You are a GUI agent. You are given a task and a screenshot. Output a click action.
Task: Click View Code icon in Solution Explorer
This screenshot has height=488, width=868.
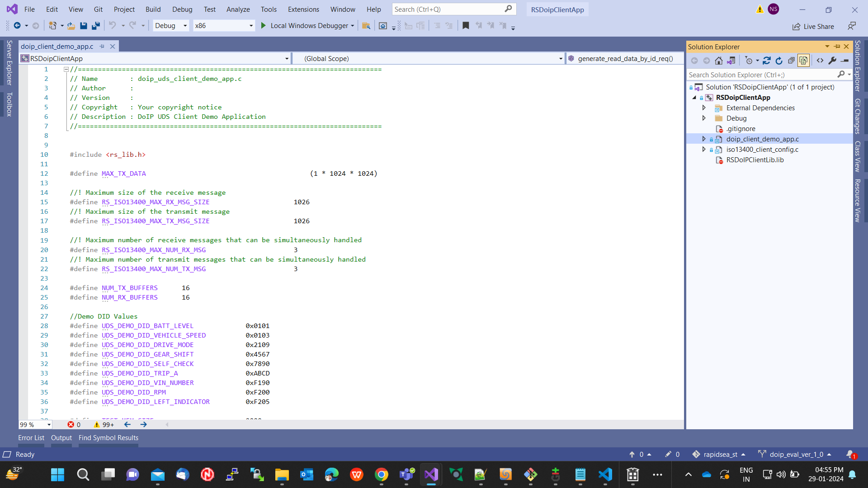tap(820, 61)
